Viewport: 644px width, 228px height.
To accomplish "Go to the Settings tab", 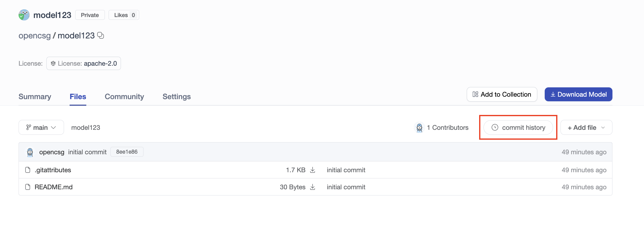I will click(177, 97).
